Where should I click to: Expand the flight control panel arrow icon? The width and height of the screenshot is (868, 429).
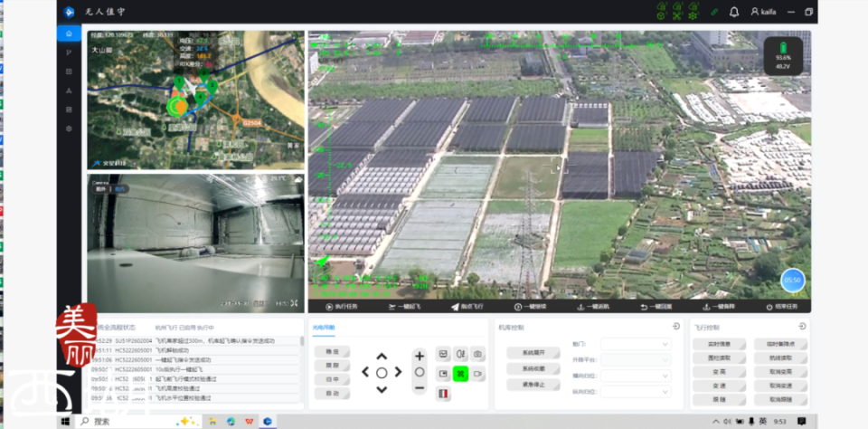click(802, 327)
